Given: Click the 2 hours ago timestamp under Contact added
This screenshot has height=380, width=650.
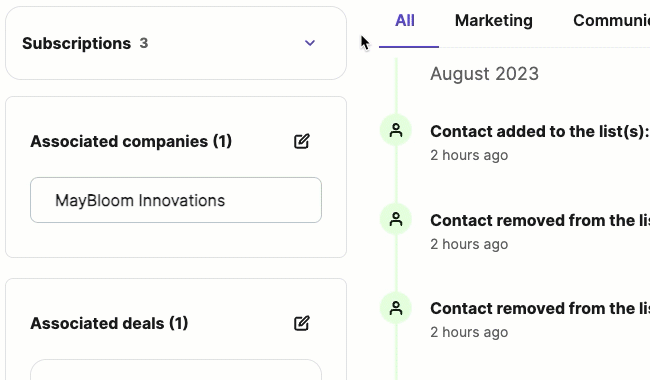Looking at the screenshot, I should coord(469,155).
